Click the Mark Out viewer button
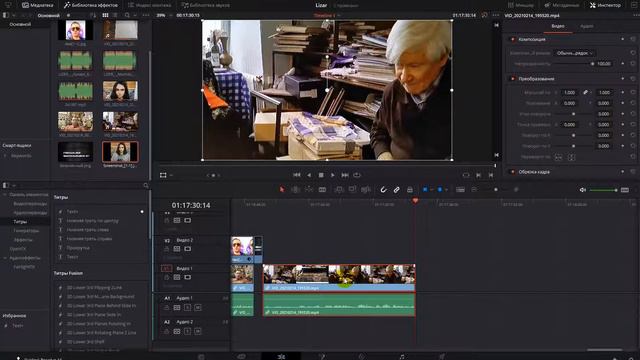 pos(491,175)
